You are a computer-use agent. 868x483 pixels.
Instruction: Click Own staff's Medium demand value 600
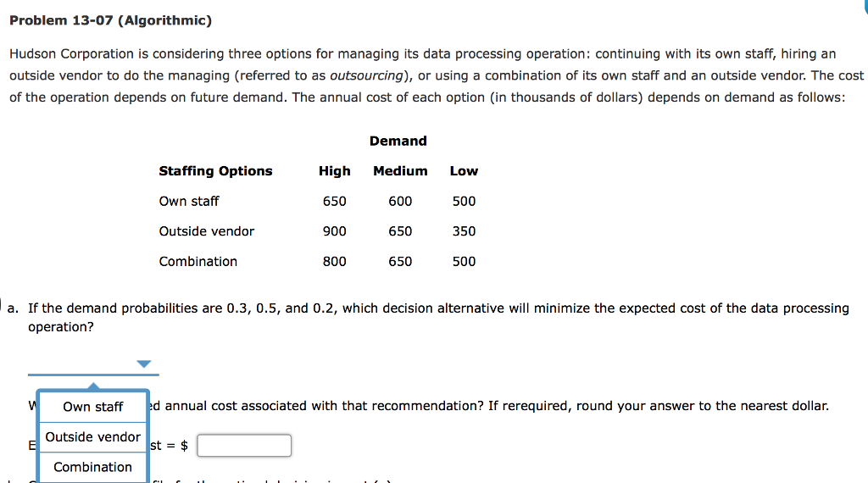click(400, 201)
